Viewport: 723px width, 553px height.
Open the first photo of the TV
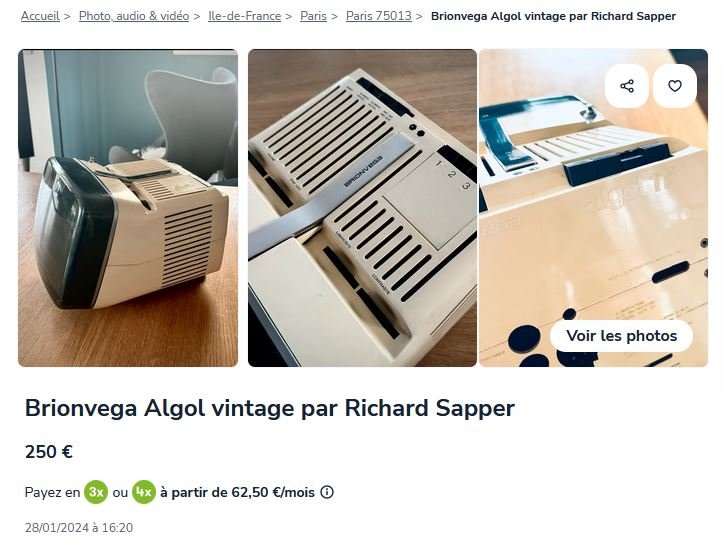click(x=128, y=208)
